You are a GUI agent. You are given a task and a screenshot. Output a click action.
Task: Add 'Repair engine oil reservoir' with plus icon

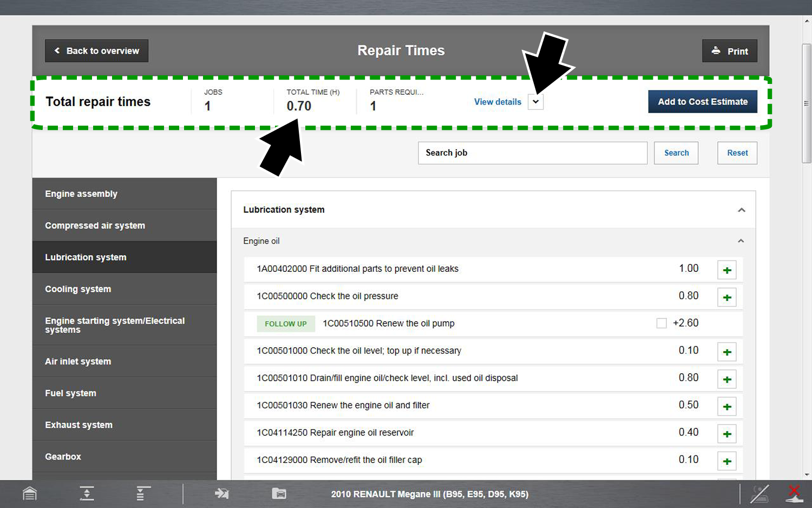pos(726,434)
